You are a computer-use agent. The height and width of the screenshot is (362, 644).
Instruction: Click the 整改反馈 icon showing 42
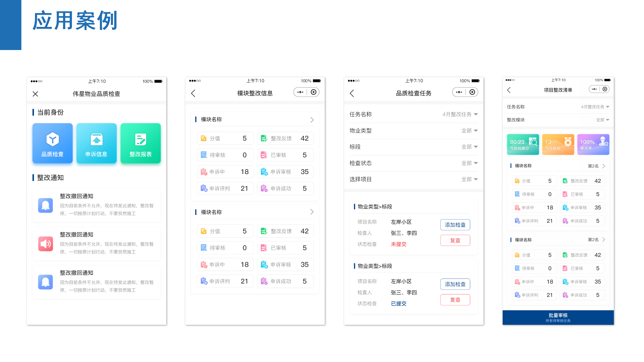coord(264,138)
